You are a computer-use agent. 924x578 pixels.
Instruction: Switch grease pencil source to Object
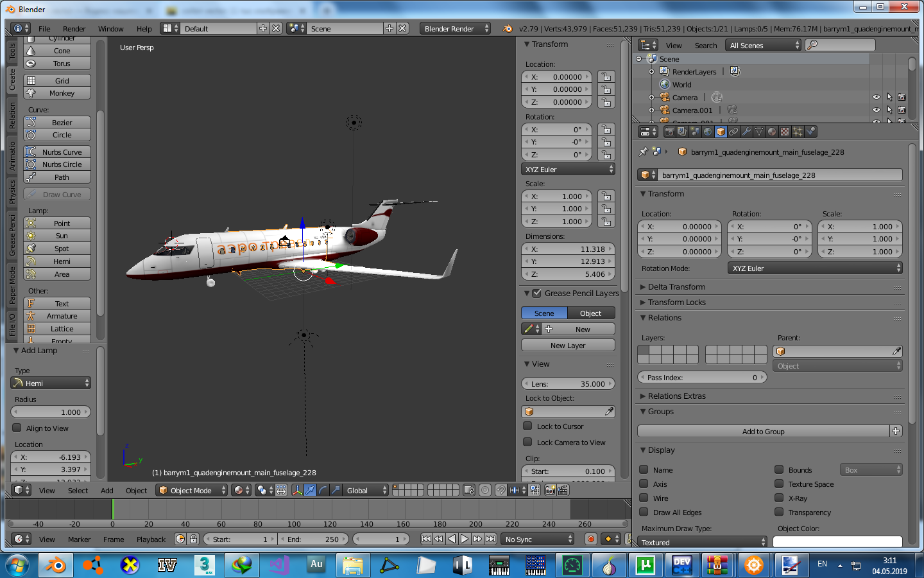(591, 313)
